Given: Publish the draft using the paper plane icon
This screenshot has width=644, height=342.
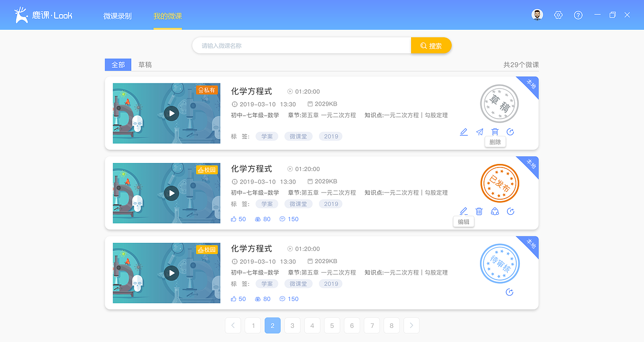Looking at the screenshot, I should (479, 132).
